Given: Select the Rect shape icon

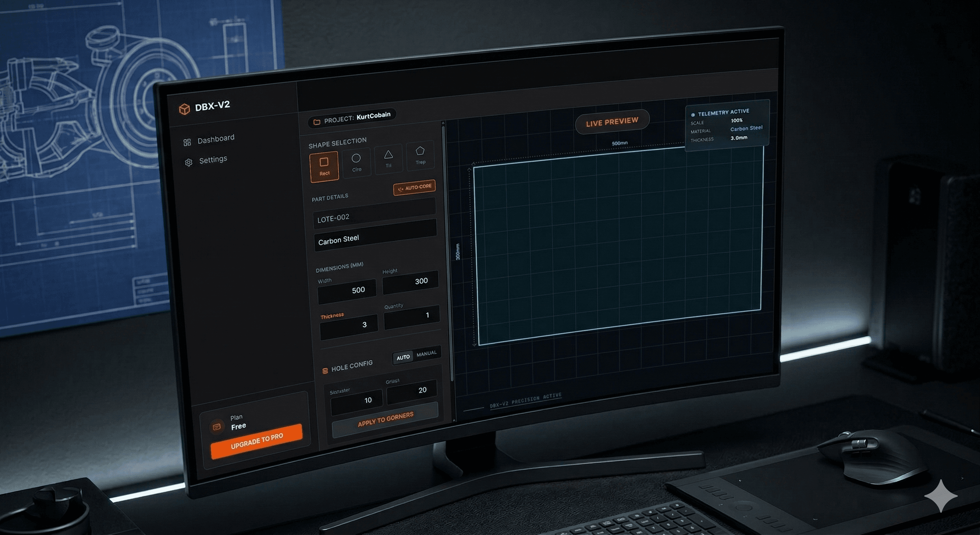Looking at the screenshot, I should point(324,163).
